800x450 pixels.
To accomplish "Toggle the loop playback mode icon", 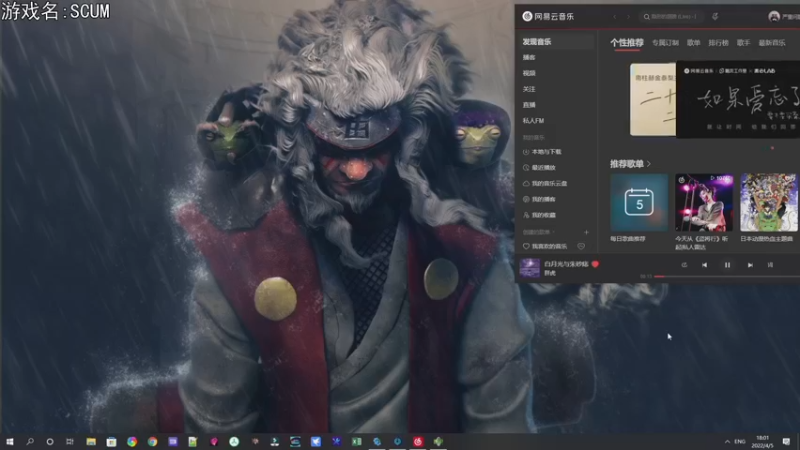I will click(684, 265).
